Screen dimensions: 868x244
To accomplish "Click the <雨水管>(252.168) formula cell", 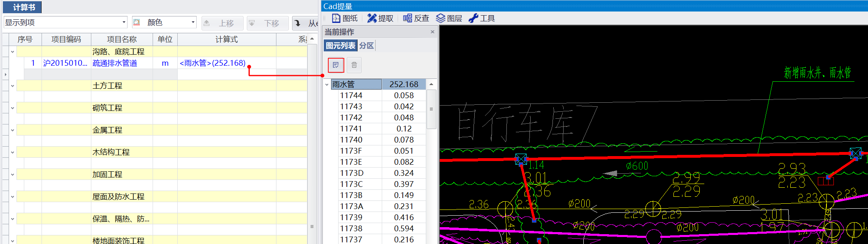I will 227,63.
